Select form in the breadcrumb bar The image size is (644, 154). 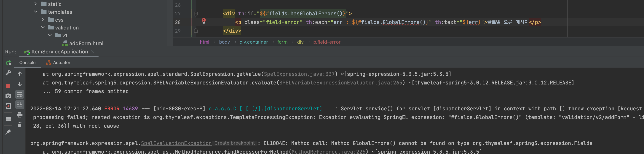(x=282, y=42)
